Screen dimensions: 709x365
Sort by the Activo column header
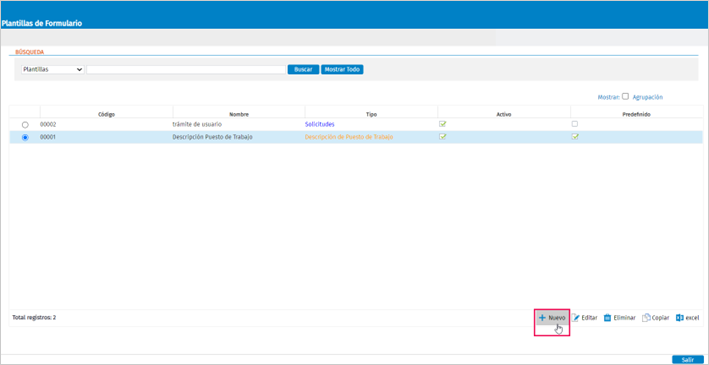[504, 114]
